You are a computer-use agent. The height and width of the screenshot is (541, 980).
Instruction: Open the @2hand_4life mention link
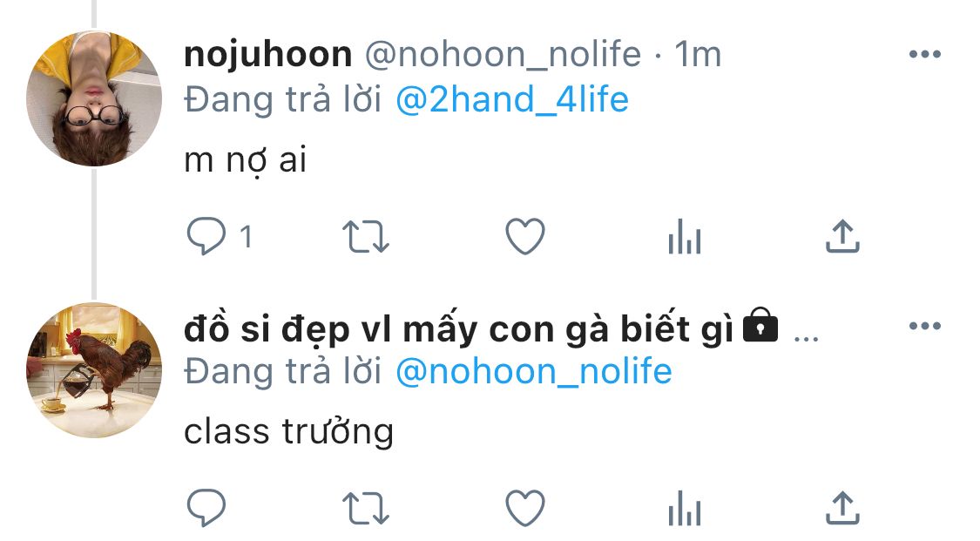(512, 99)
